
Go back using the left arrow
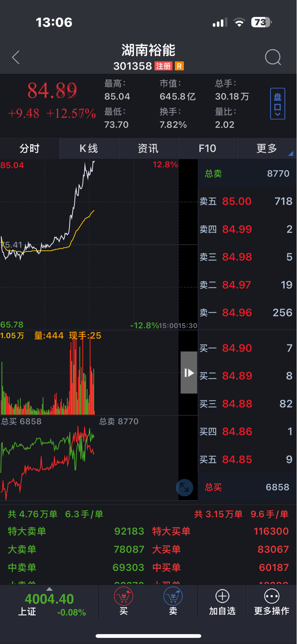[16, 58]
